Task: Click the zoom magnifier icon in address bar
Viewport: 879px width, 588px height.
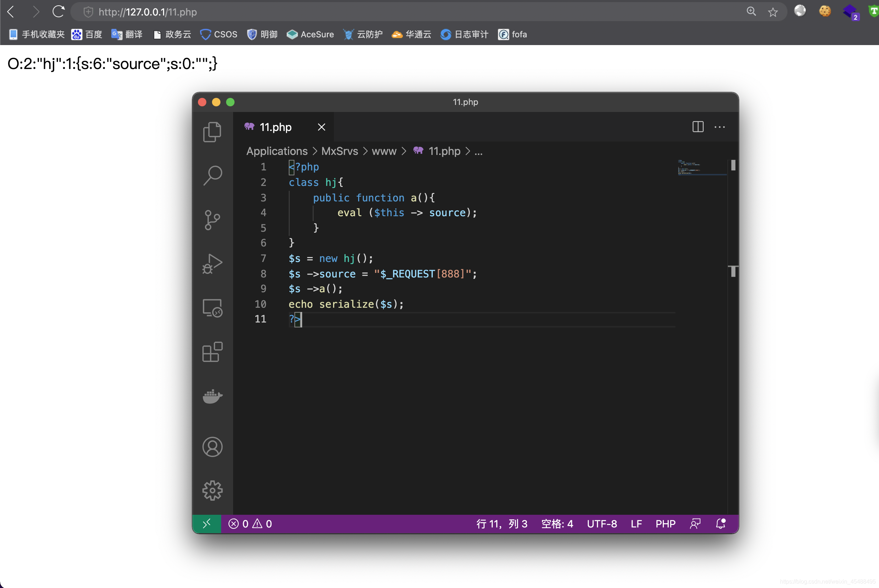Action: 751,12
